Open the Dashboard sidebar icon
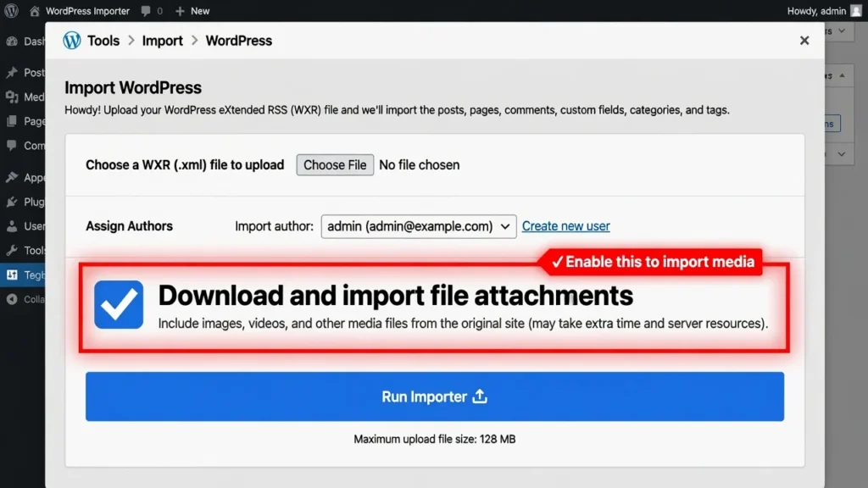868x488 pixels. tap(12, 42)
